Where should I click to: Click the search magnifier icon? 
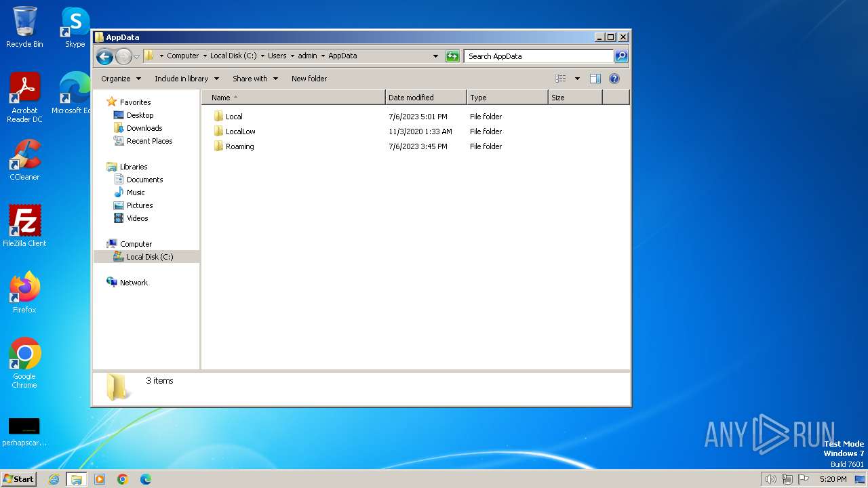click(x=620, y=56)
